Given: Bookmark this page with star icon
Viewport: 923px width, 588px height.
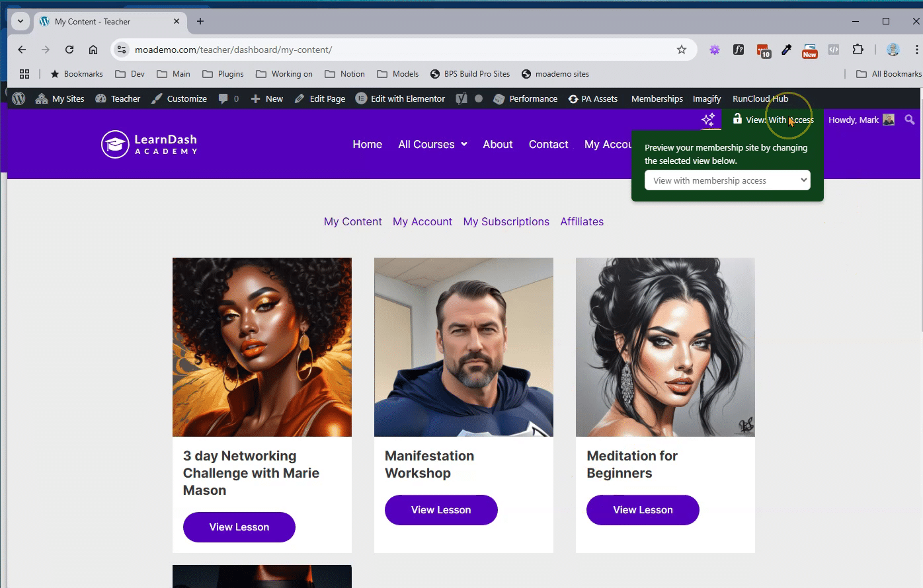Looking at the screenshot, I should [682, 50].
